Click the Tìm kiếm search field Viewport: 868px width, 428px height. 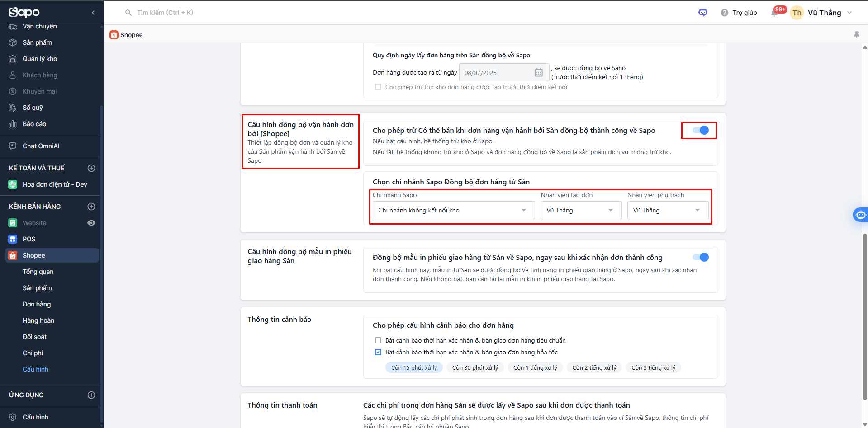click(x=165, y=13)
